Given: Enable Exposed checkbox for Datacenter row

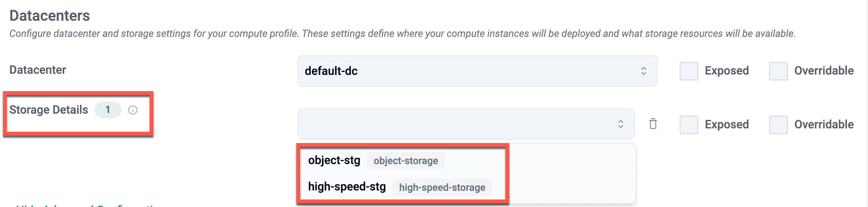Looking at the screenshot, I should (x=689, y=71).
